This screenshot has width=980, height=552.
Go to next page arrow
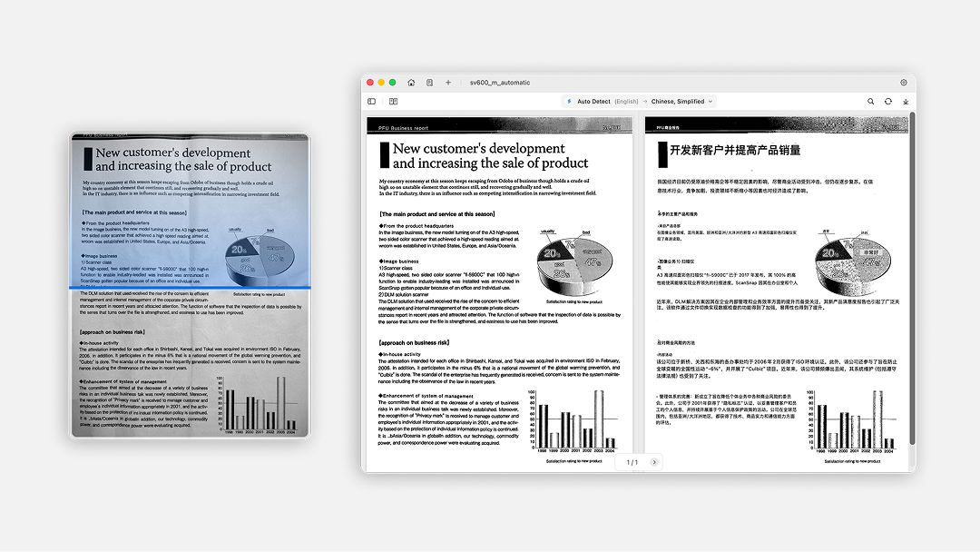point(654,462)
